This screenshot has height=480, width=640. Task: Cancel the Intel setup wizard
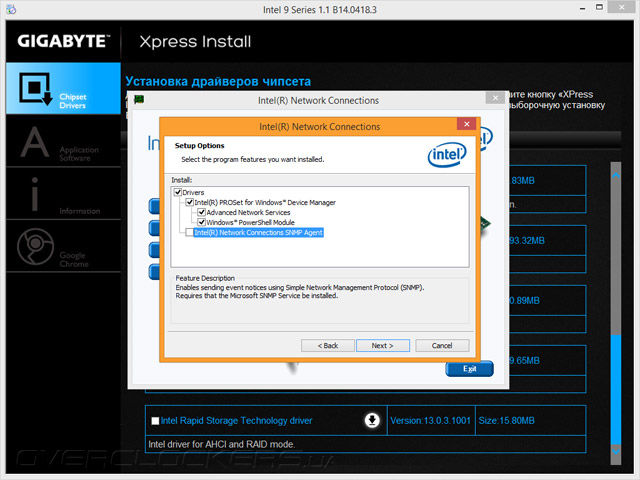pyautogui.click(x=442, y=345)
